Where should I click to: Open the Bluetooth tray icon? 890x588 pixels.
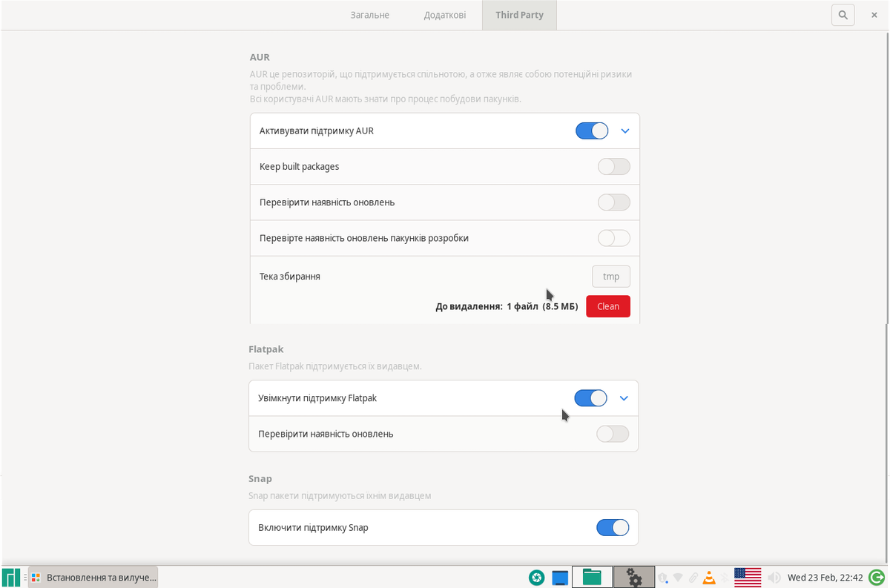coord(725,577)
